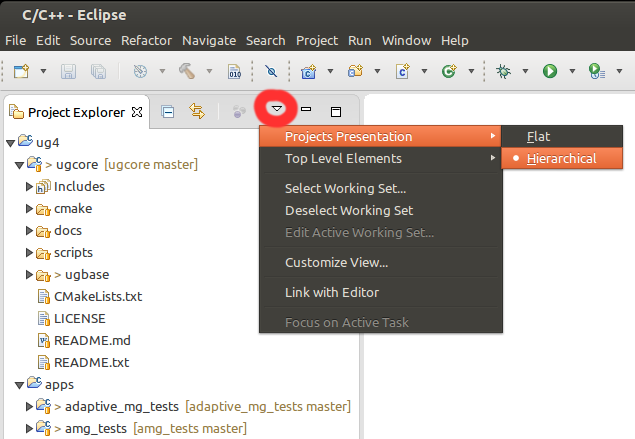Click the Run external tools icon
Screen dimensions: 635x439
[x=597, y=71]
